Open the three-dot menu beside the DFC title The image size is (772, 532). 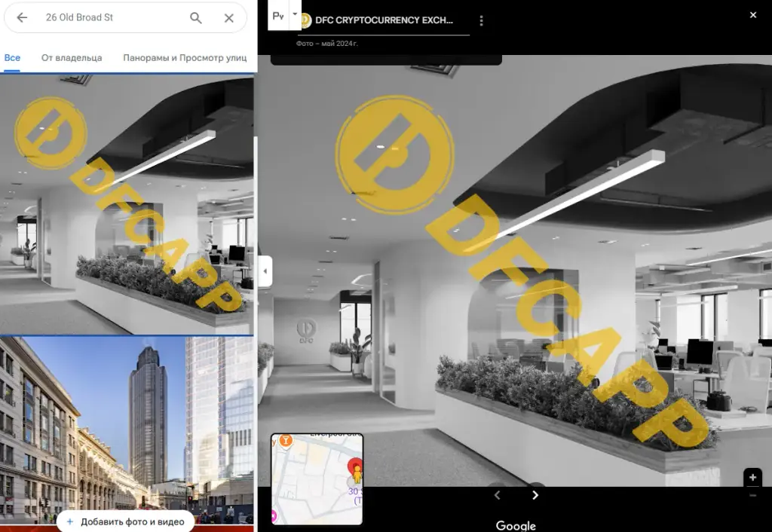[x=481, y=20]
